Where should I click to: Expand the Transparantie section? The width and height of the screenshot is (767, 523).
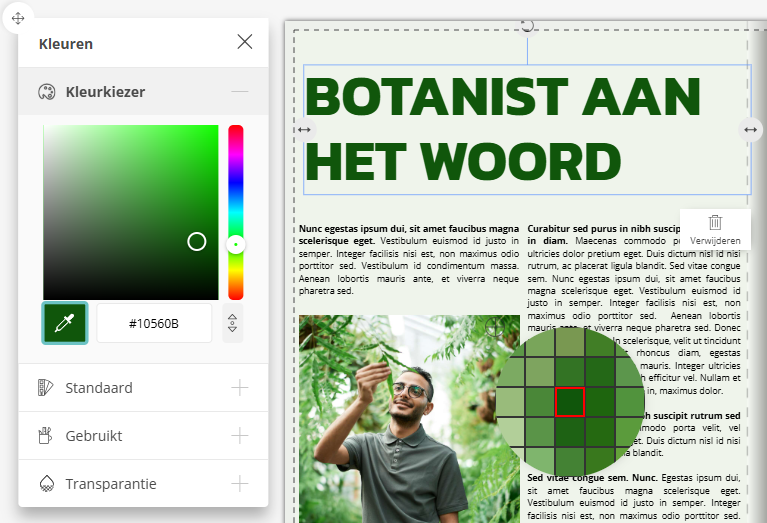(240, 483)
